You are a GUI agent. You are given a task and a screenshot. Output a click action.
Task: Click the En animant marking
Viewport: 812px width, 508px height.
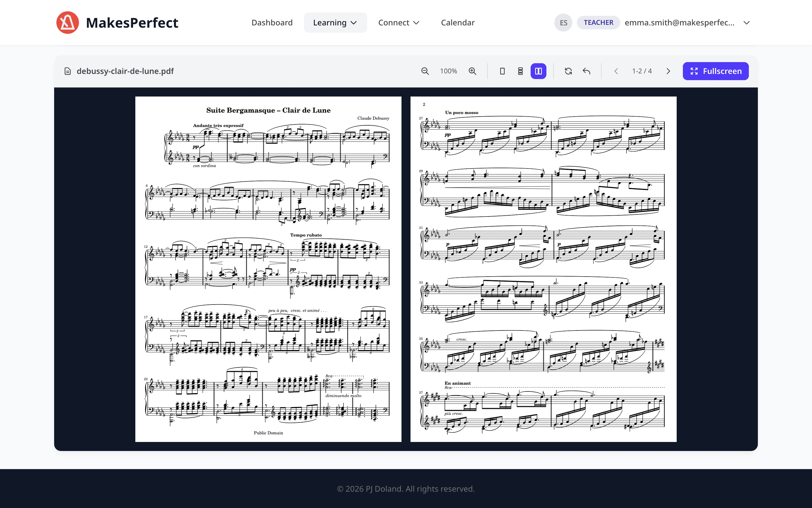pos(457,383)
